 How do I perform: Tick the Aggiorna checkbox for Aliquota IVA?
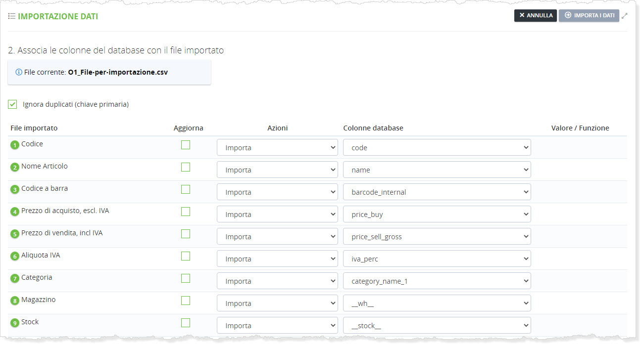(x=186, y=256)
